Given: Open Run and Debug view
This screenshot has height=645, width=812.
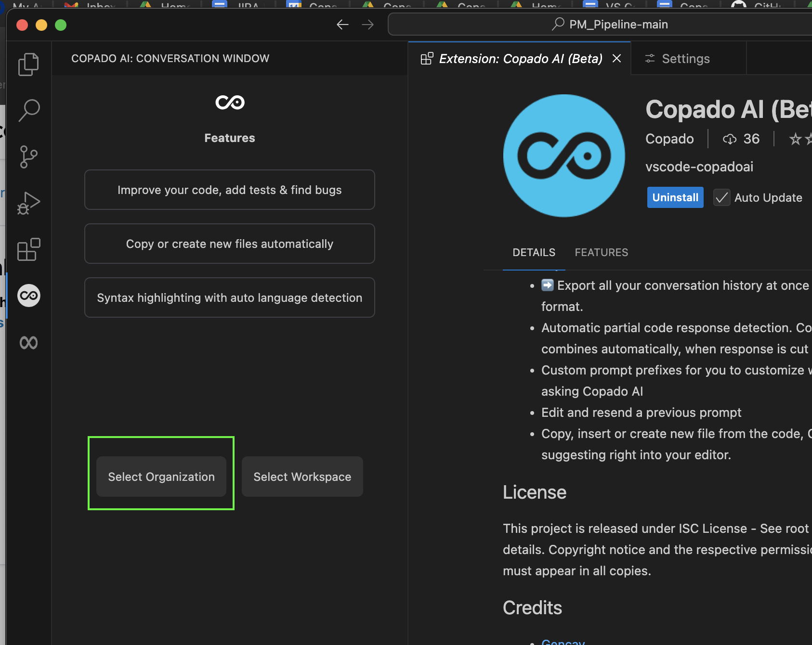Looking at the screenshot, I should coord(28,203).
